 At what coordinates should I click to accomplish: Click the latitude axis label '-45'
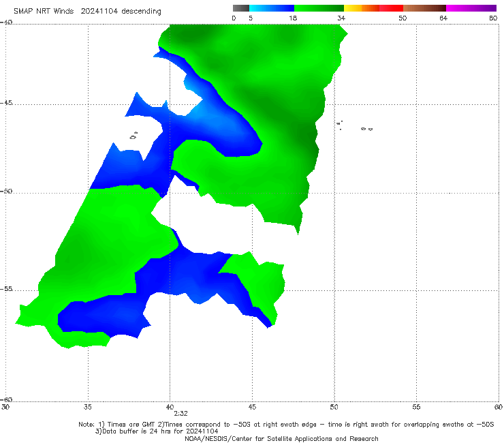[6, 103]
